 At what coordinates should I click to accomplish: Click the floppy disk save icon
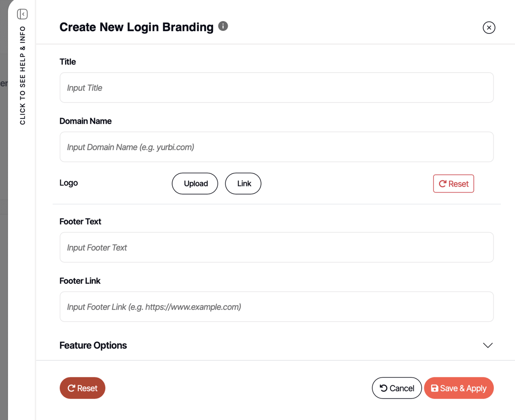[434, 388]
